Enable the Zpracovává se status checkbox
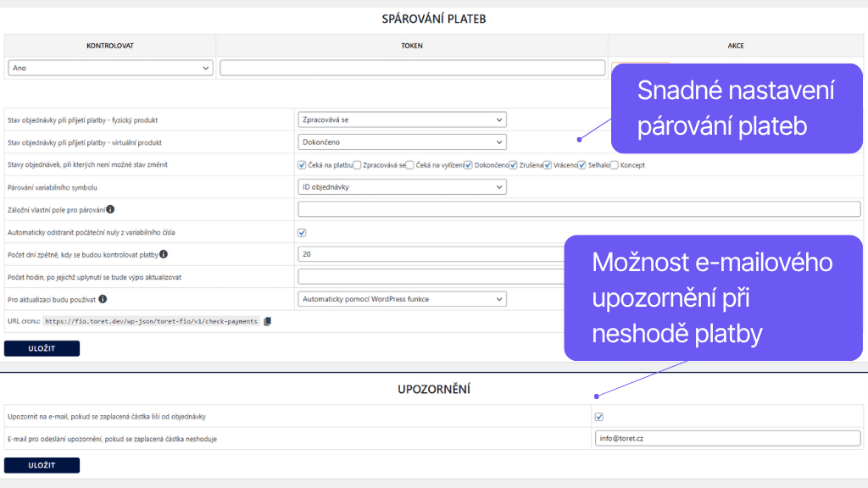Screen dimensions: 868x488 point(357,165)
